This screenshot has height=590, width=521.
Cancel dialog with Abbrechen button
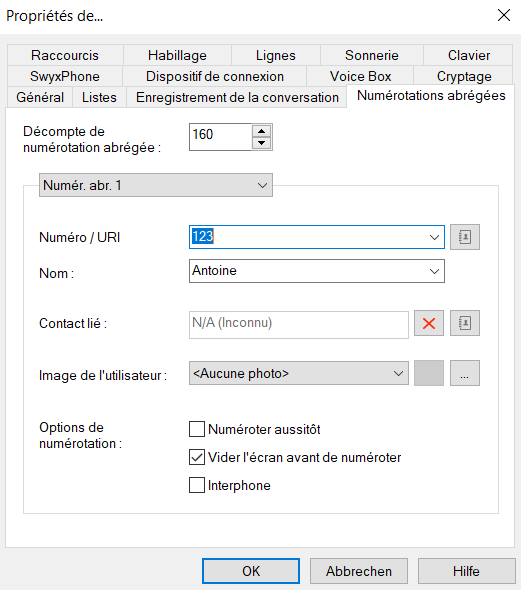359,571
